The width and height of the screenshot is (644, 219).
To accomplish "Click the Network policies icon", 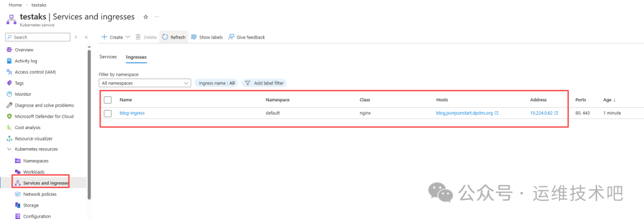I will [x=18, y=194].
